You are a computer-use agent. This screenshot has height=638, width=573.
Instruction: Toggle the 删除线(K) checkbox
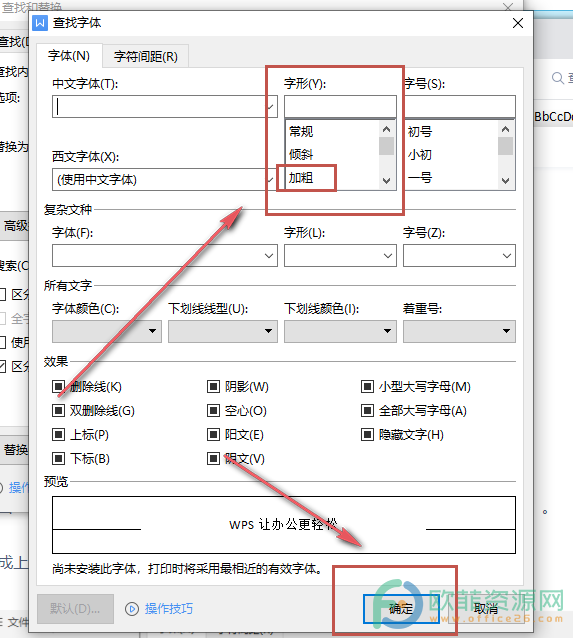pyautogui.click(x=58, y=386)
